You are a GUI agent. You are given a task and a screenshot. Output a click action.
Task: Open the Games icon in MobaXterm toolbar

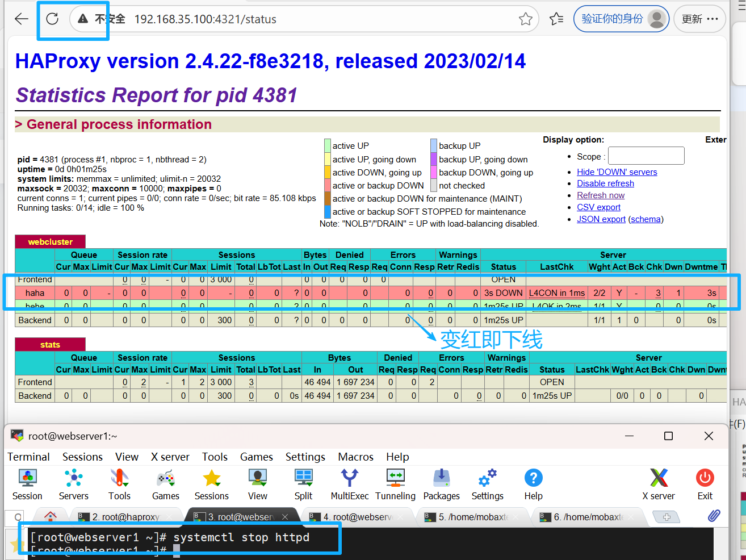point(166,478)
